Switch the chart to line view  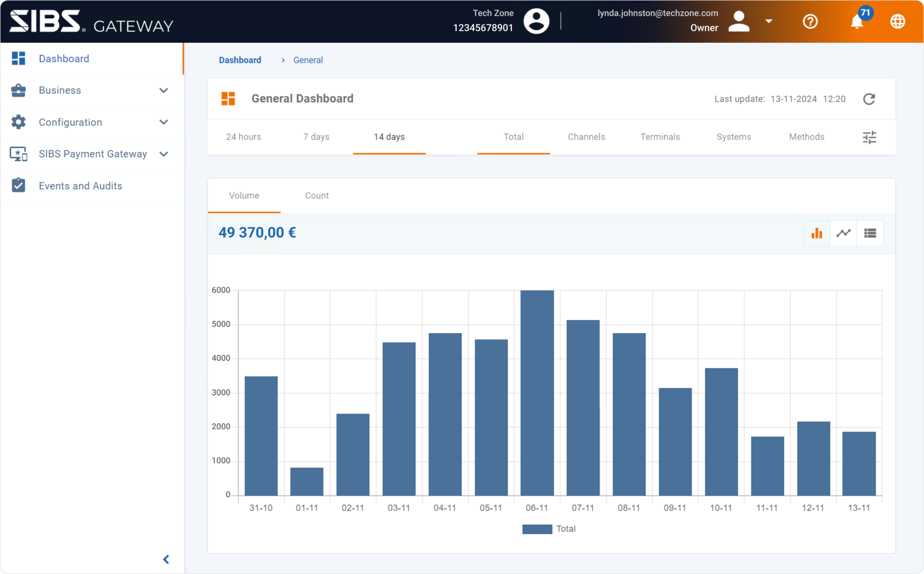[843, 233]
